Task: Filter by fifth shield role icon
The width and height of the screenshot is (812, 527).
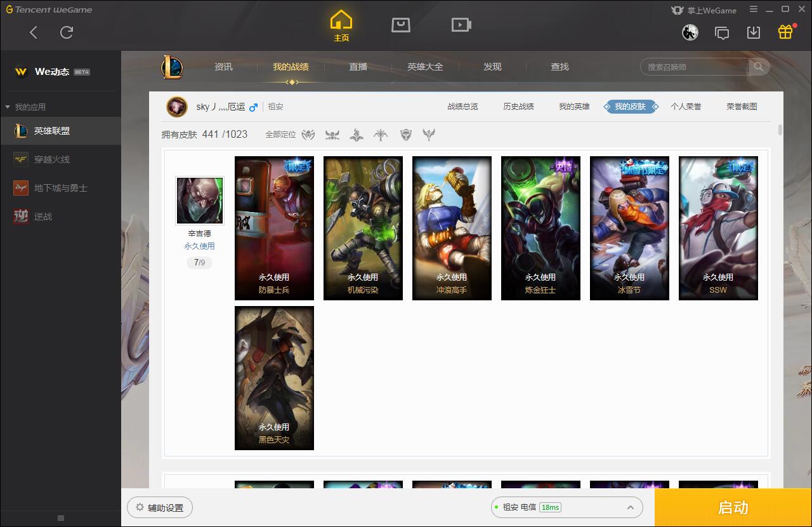Action: (406, 135)
